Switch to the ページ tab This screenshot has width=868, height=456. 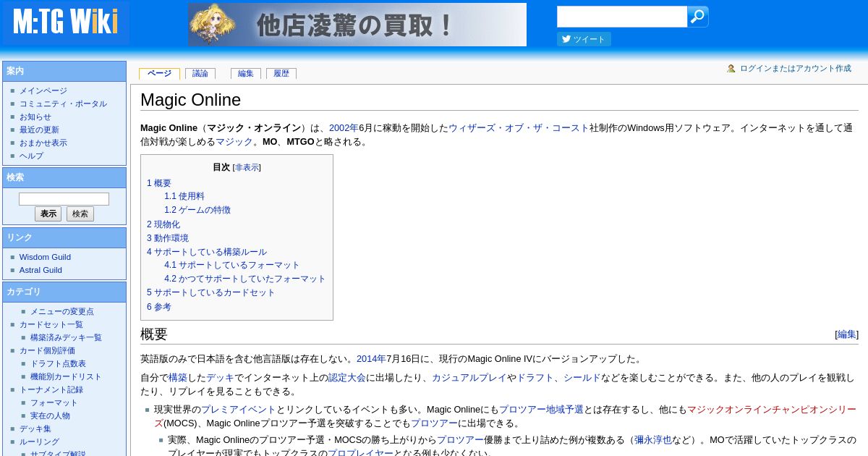click(x=159, y=74)
